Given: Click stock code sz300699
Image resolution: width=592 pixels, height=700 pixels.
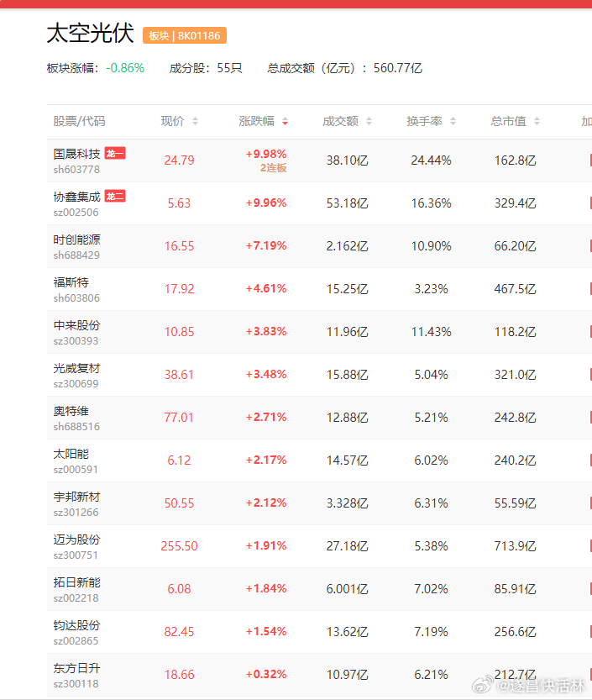Looking at the screenshot, I should pos(76,384).
